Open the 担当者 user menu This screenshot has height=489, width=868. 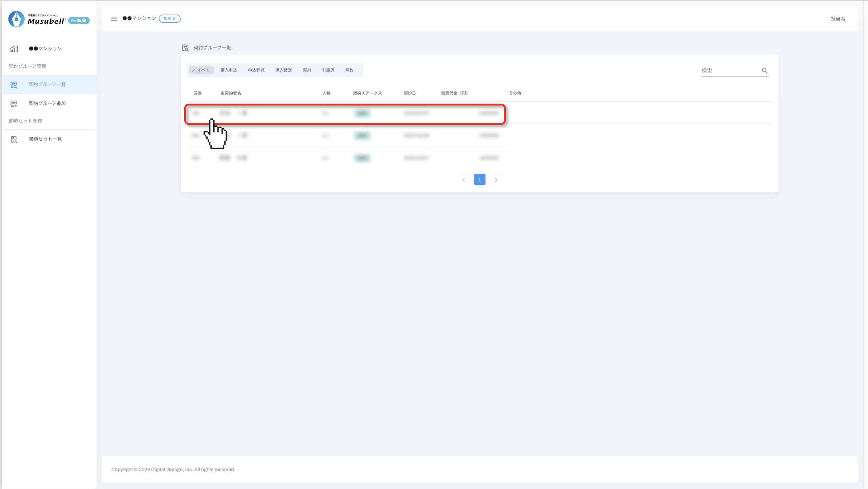click(838, 19)
